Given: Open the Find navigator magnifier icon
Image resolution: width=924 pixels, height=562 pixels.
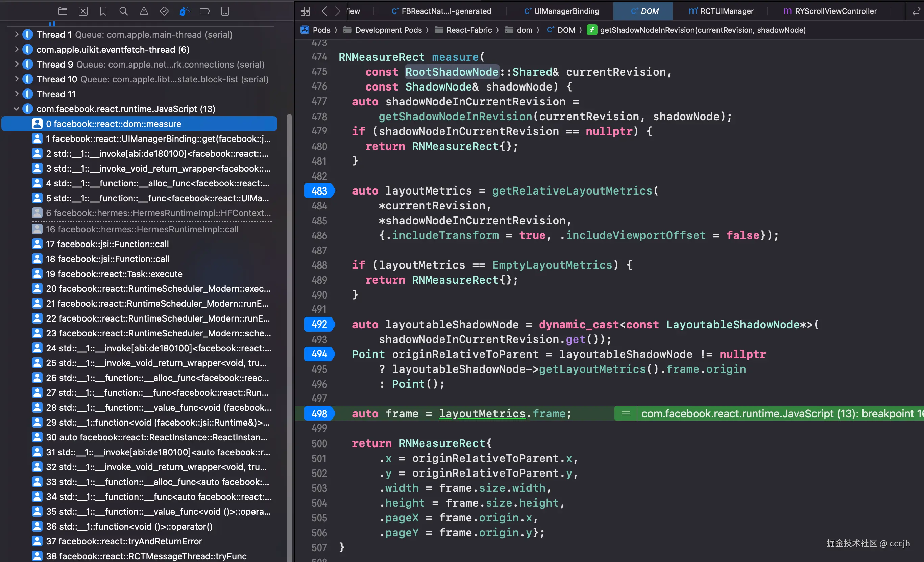Looking at the screenshot, I should tap(123, 11).
